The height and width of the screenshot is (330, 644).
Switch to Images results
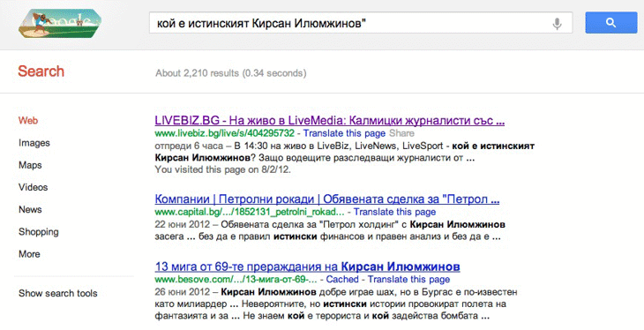tap(34, 143)
